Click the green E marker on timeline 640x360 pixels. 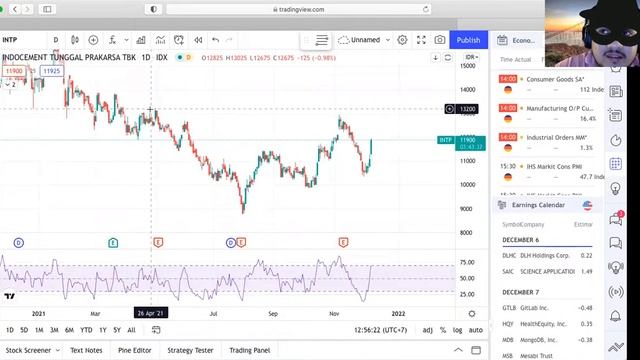tap(113, 243)
